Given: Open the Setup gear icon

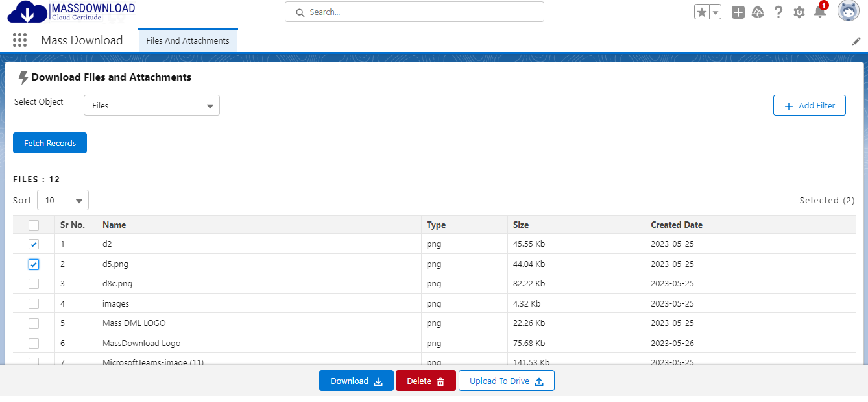Looking at the screenshot, I should click(x=799, y=12).
